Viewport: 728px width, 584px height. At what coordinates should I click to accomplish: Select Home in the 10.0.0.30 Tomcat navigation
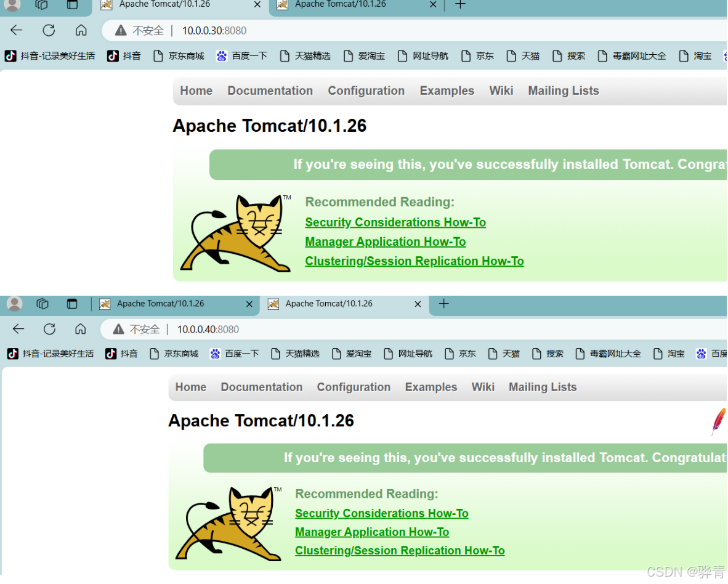[196, 91]
